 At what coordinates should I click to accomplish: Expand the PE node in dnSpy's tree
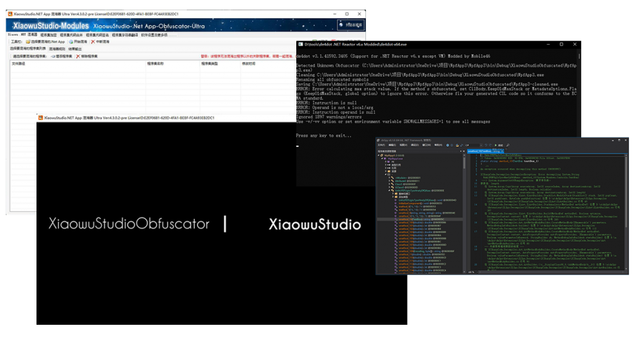[386, 161]
